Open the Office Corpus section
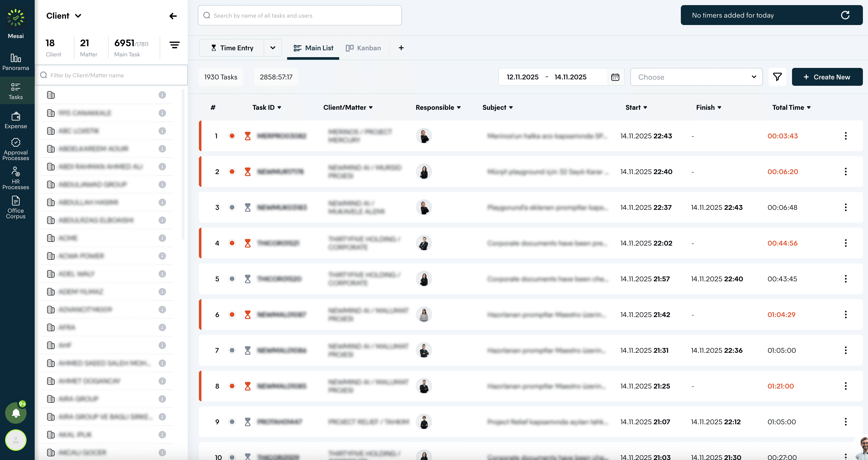 16,207
